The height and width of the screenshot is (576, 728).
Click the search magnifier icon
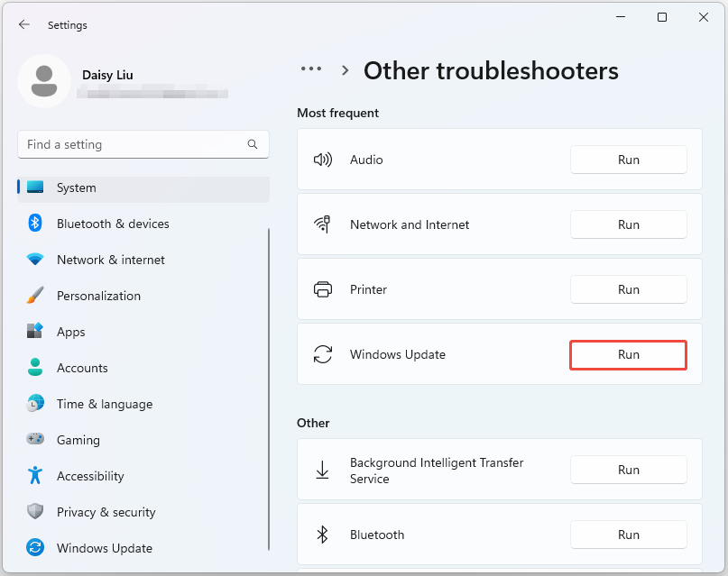click(x=253, y=144)
